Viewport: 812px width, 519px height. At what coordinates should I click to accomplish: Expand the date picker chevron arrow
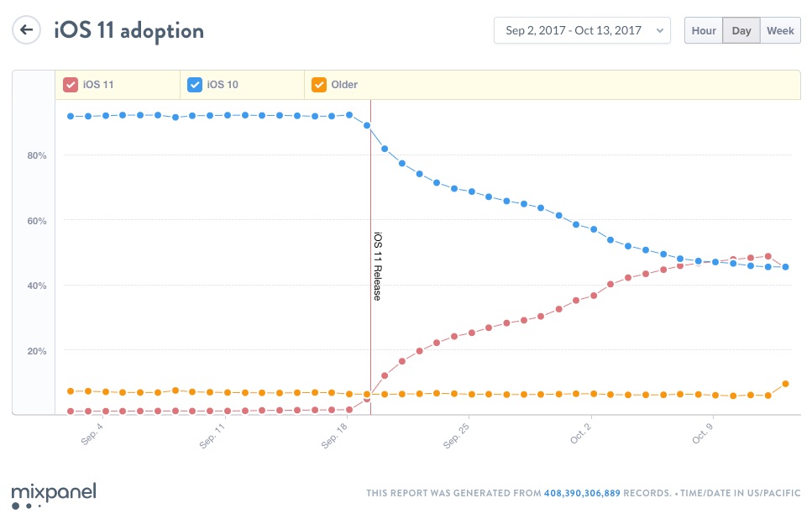tap(658, 30)
